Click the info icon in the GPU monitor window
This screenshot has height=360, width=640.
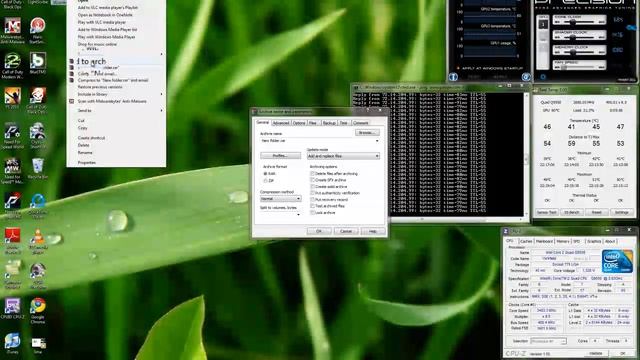[453, 77]
